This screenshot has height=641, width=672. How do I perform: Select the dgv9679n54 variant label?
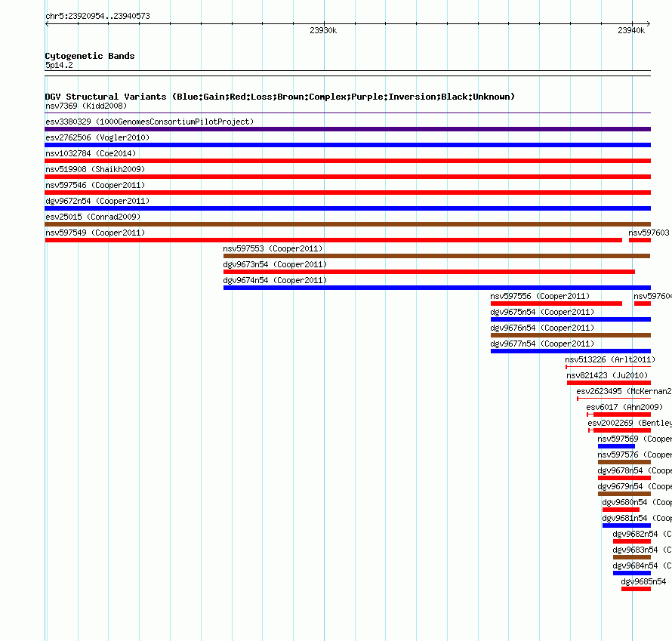pyautogui.click(x=634, y=486)
